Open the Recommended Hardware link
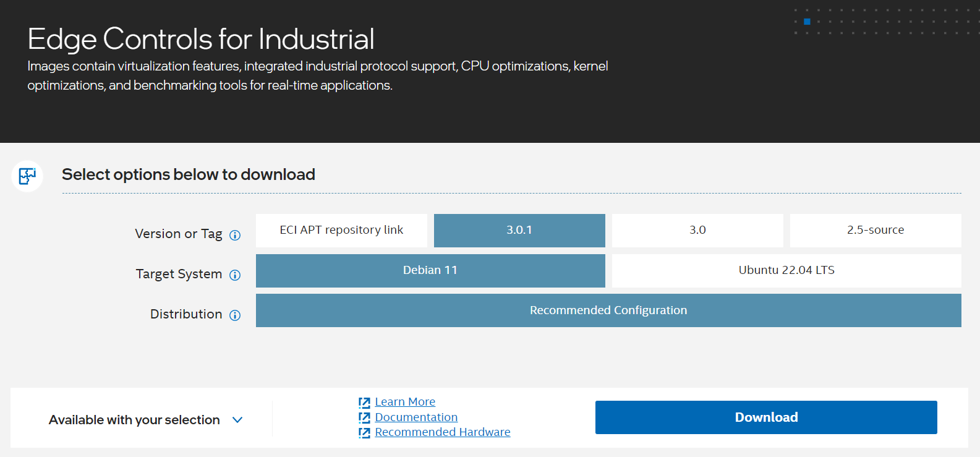980x457 pixels. click(443, 432)
